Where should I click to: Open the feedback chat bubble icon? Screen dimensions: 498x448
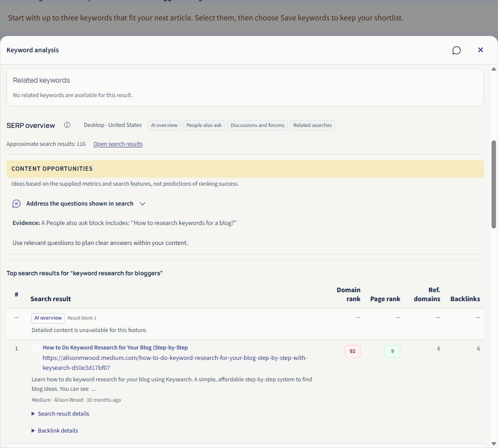[456, 50]
